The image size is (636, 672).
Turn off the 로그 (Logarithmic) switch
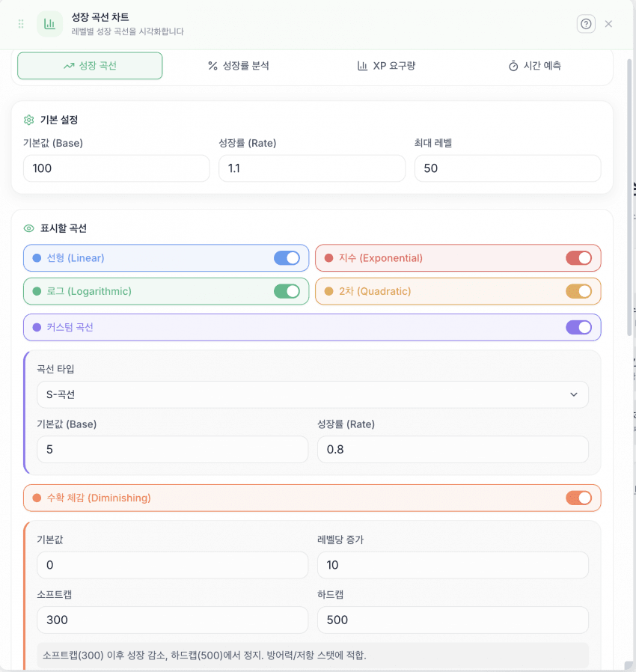pos(287,291)
